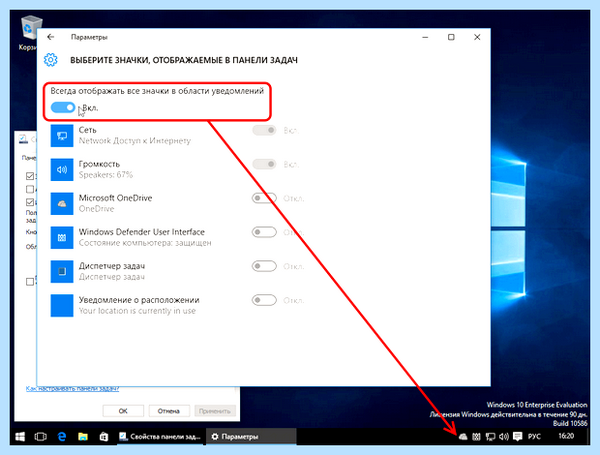600x455 pixels.
Task: Switch to 'Свойства панели зад...' taskbar button
Action: pyautogui.click(x=161, y=437)
